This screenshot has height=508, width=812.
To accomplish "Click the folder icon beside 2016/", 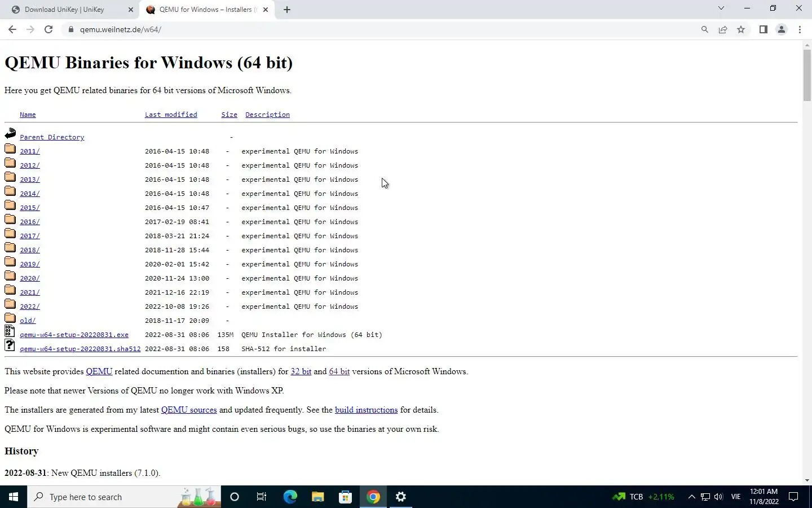I will click(10, 219).
